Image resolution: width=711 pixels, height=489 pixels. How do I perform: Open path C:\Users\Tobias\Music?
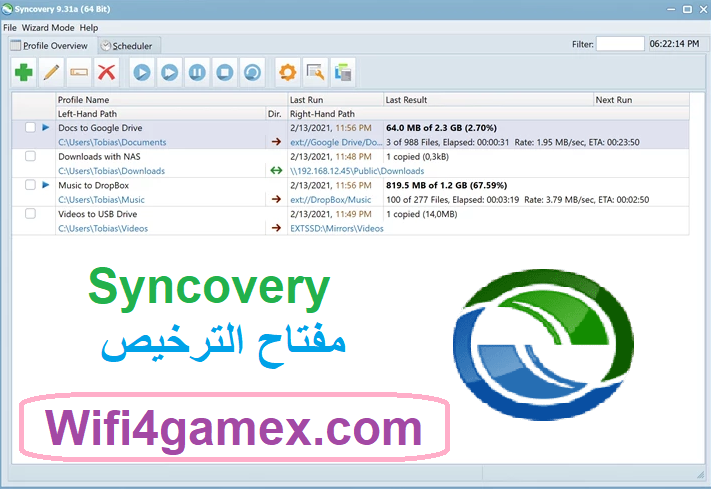[102, 200]
